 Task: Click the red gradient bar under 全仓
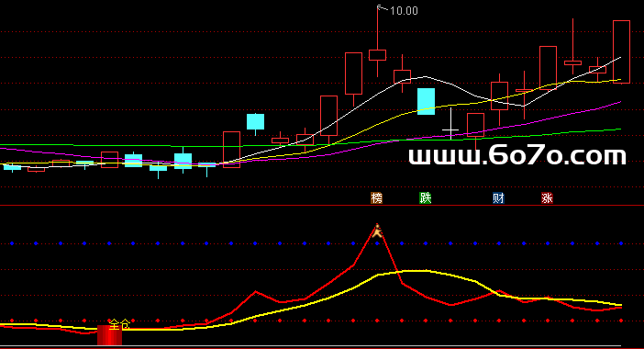tap(110, 335)
